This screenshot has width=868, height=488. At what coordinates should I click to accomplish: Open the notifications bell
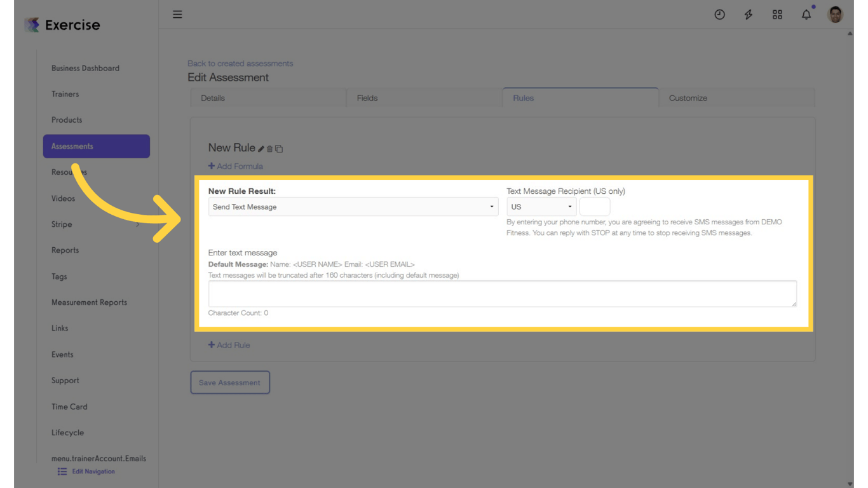pos(806,14)
